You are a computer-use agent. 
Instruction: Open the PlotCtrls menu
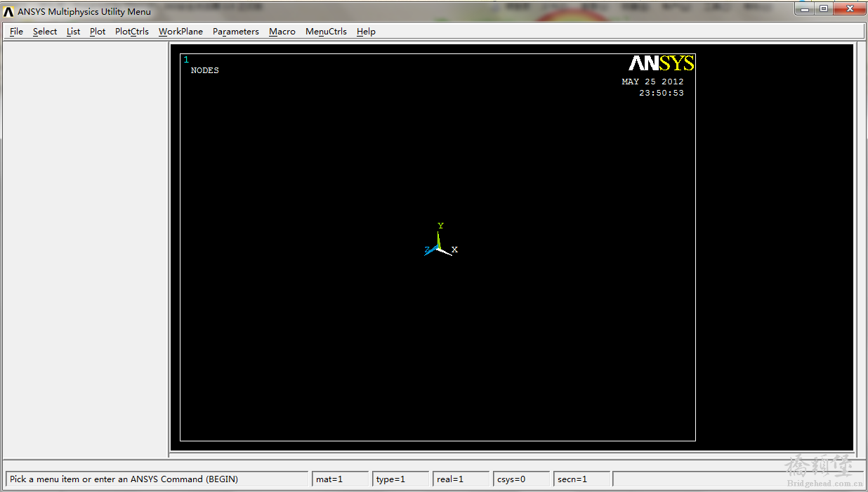pyautogui.click(x=132, y=32)
